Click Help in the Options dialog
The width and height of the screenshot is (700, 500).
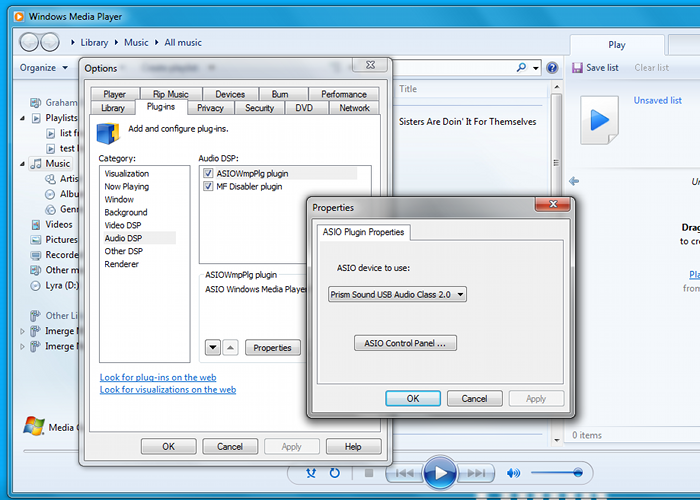(x=353, y=446)
